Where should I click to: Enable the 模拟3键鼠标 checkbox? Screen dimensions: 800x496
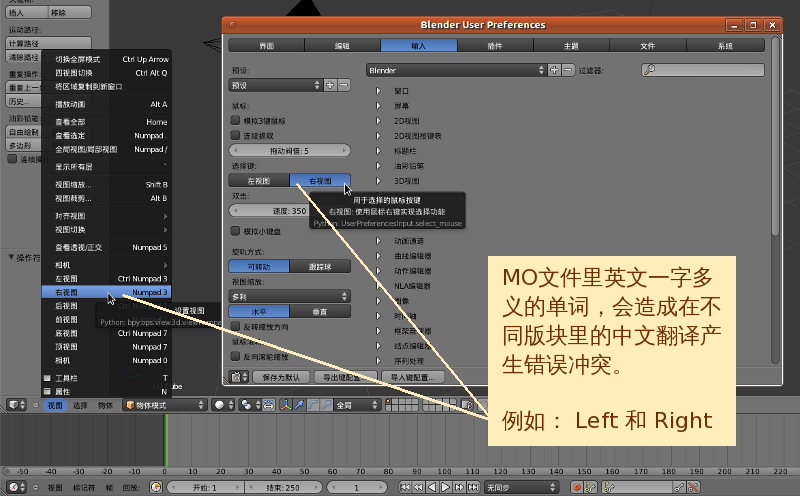pyautogui.click(x=235, y=120)
